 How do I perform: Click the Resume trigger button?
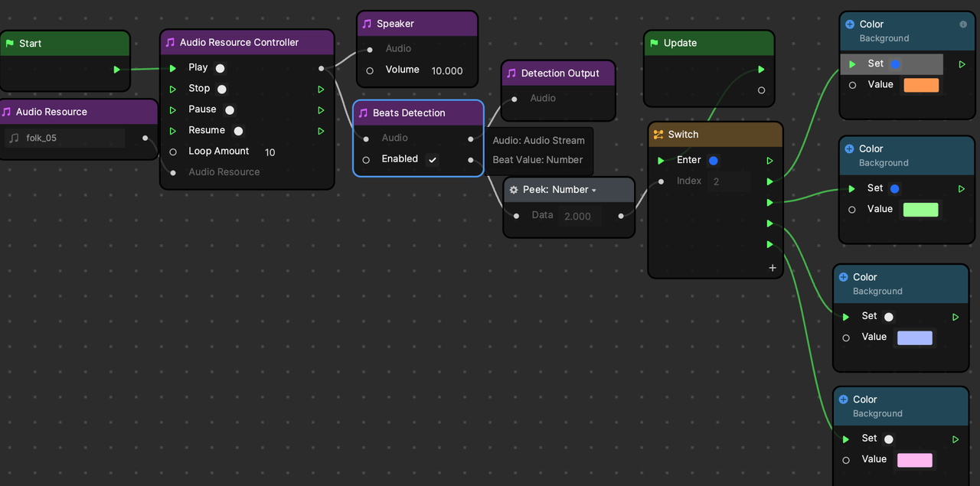click(x=238, y=131)
